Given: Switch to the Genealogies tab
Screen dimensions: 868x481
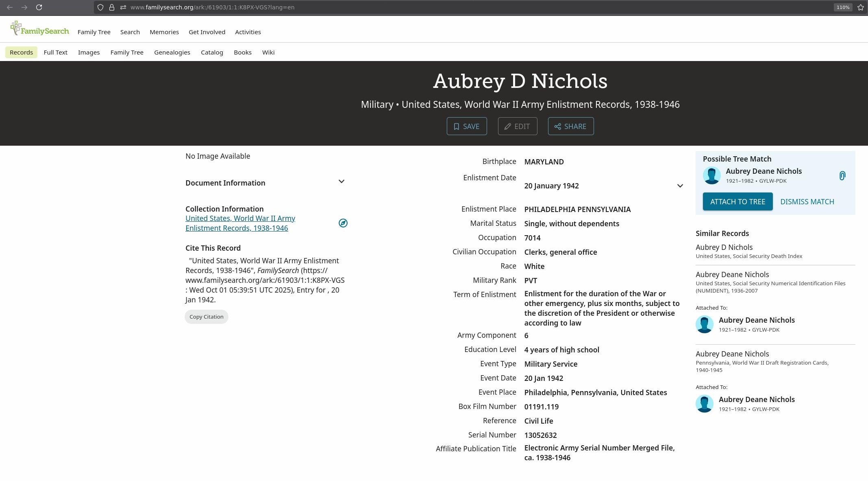Looking at the screenshot, I should 172,52.
